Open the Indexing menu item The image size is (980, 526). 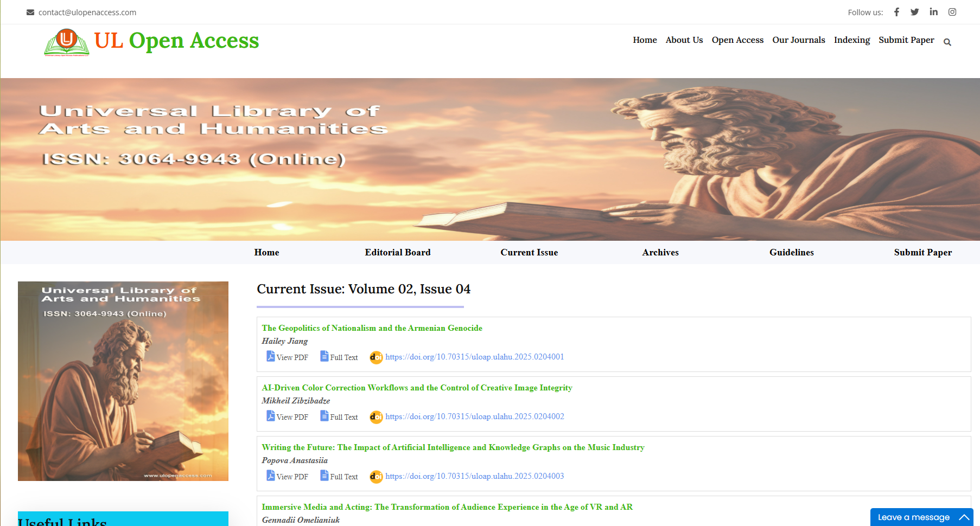click(x=851, y=40)
